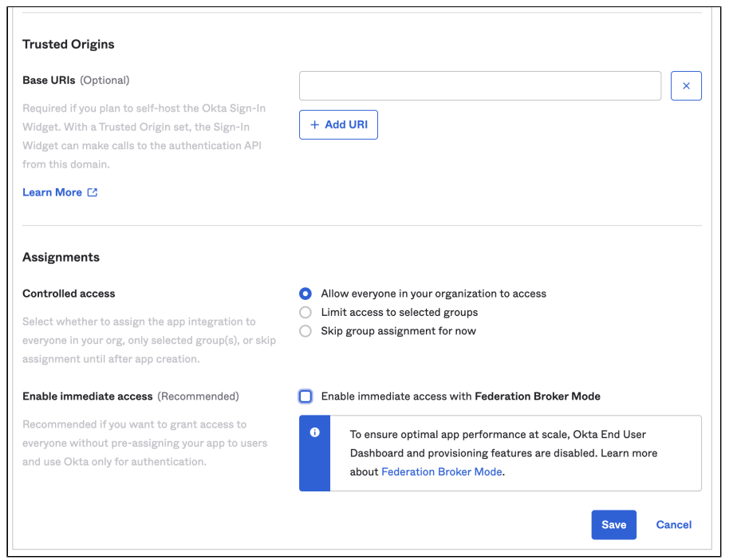Follow Federation Broker Mode link in banner

tap(442, 471)
